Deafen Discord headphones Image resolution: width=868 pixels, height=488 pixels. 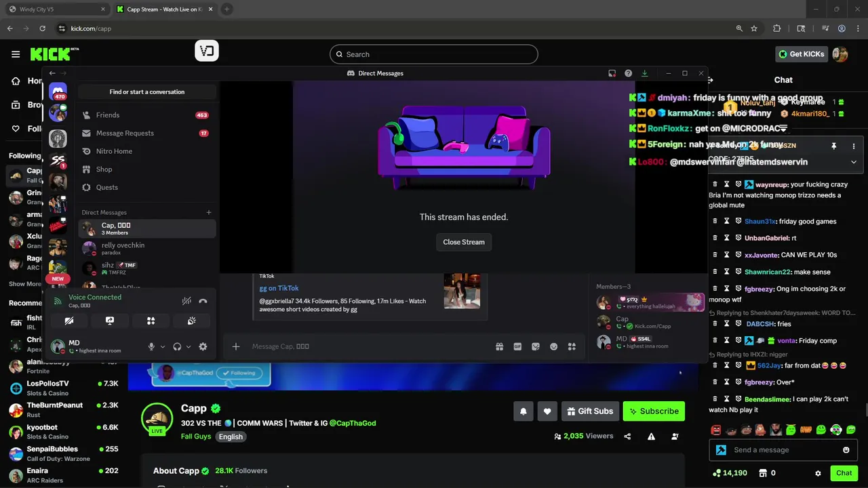click(177, 346)
